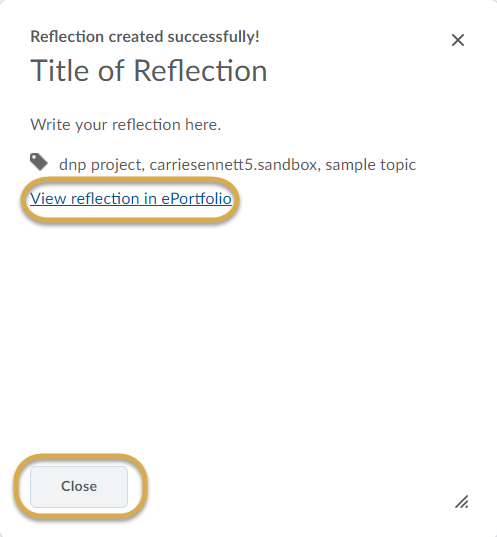Select the 'dnp project' tag text
497x537 pixels.
coord(100,165)
